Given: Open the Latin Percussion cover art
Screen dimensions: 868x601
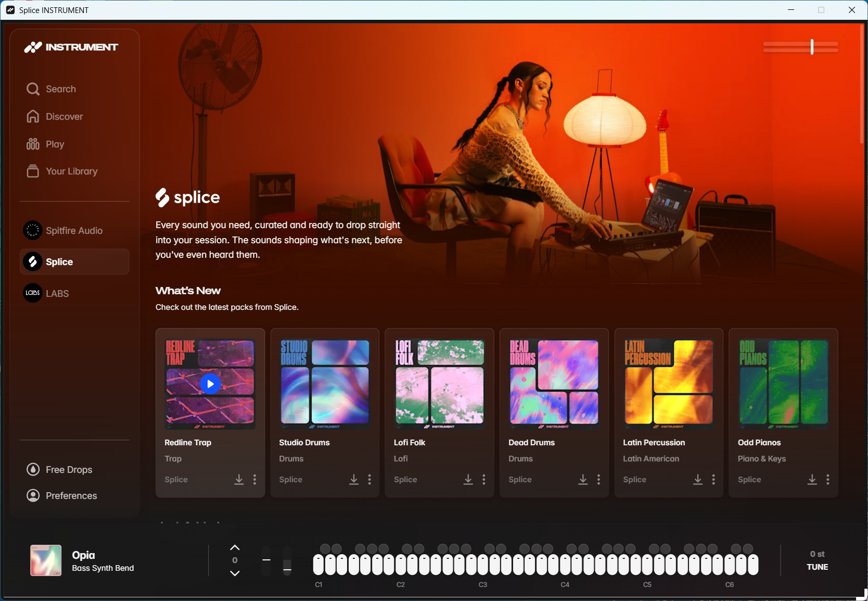Looking at the screenshot, I should coord(669,384).
